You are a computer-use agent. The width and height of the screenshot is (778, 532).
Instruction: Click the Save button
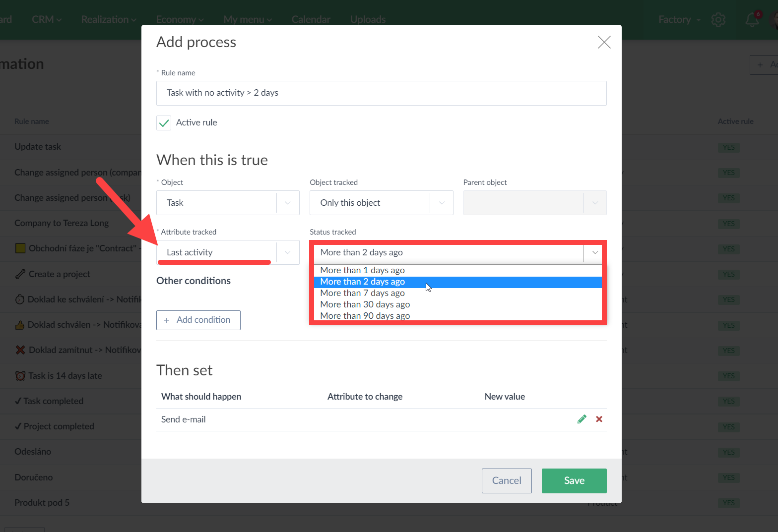coord(574,481)
